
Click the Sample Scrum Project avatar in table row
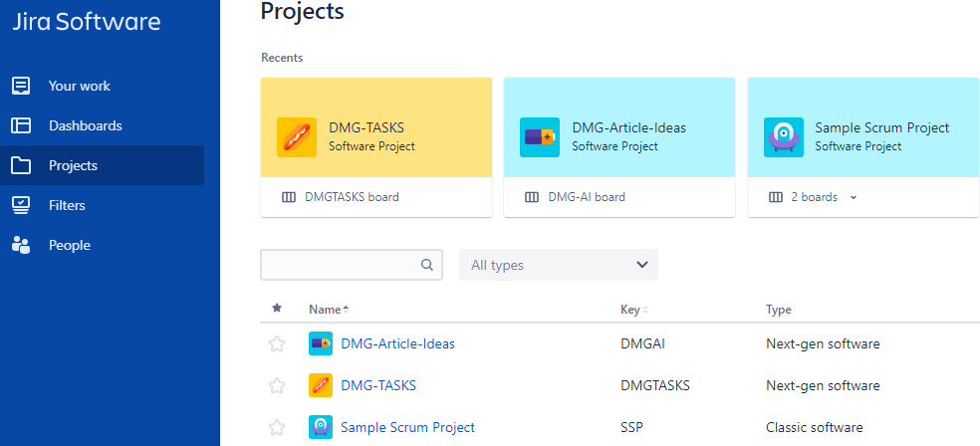tap(321, 427)
